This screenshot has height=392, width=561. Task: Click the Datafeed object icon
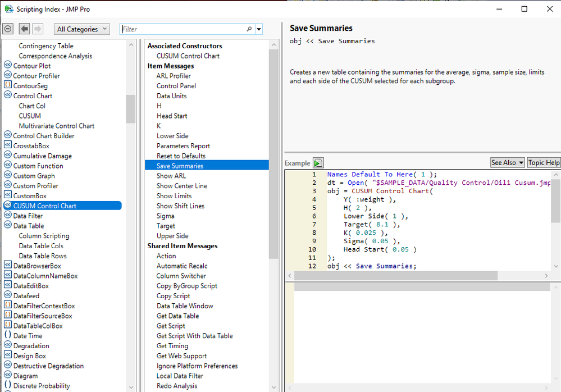(x=8, y=295)
